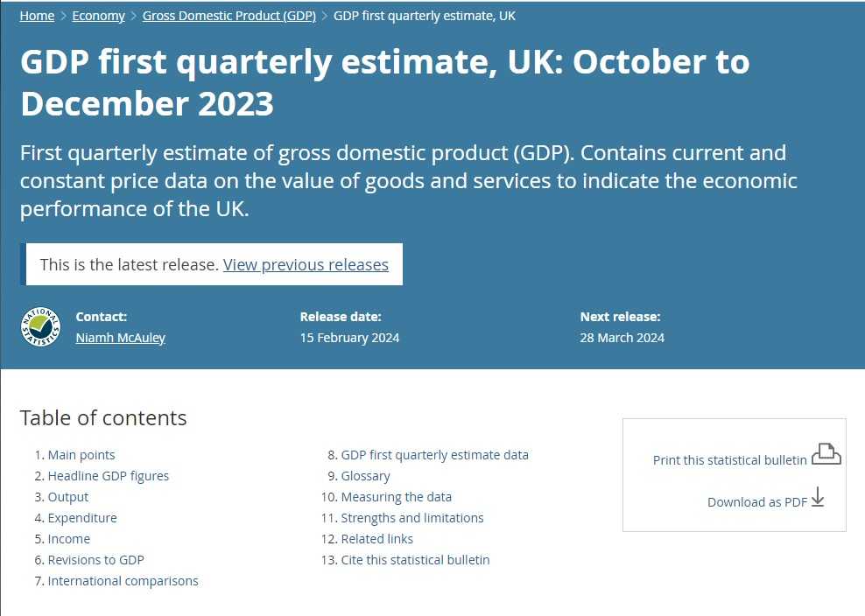Viewport: 865px width, 616px height.
Task: Open the Expenditure contents entry
Action: [x=81, y=518]
